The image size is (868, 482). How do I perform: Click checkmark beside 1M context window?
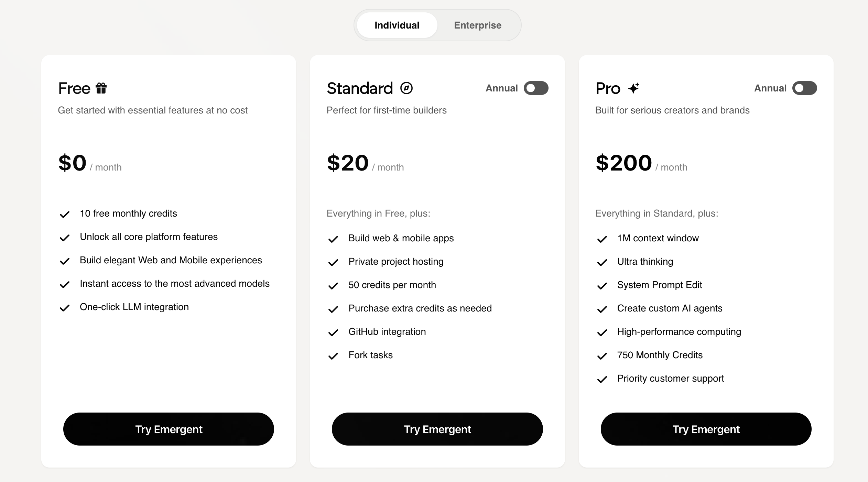(602, 239)
